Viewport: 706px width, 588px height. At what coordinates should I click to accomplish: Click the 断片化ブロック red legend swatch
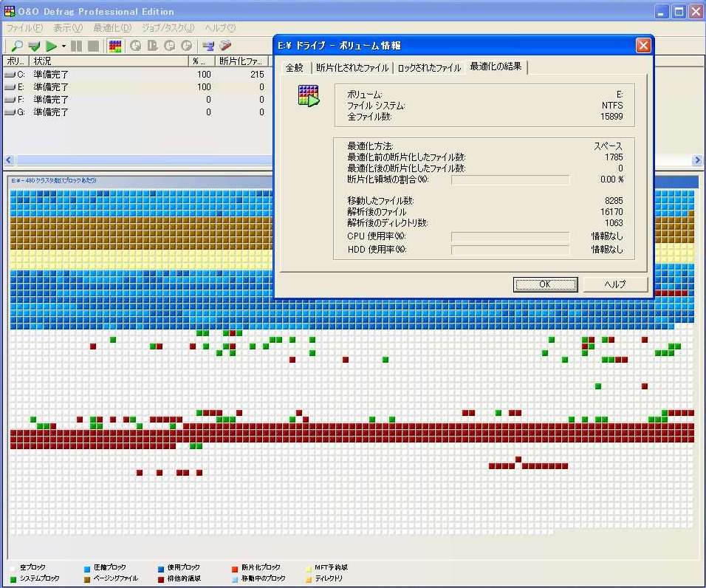coord(235,569)
